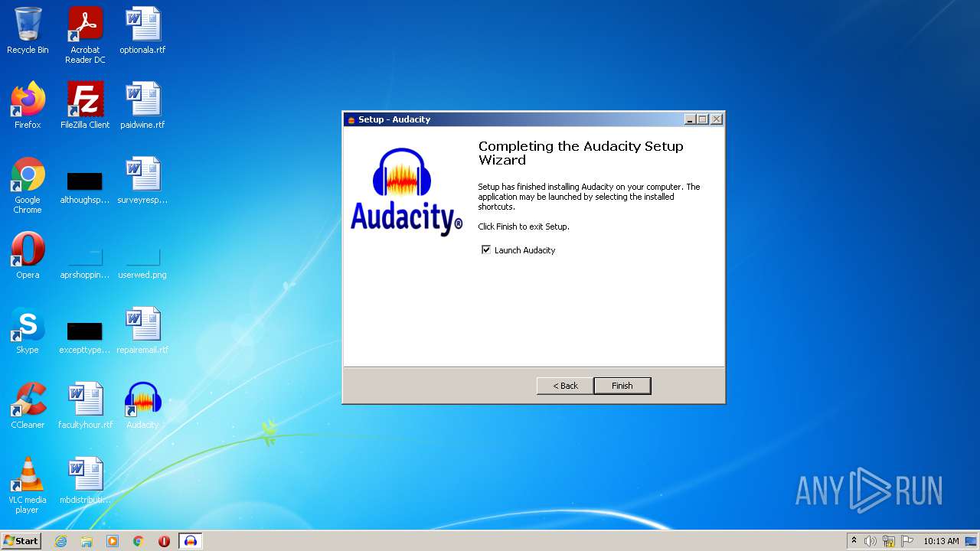The width and height of the screenshot is (980, 551).
Task: Select the facultyhour.rtf document icon
Action: coord(85,406)
